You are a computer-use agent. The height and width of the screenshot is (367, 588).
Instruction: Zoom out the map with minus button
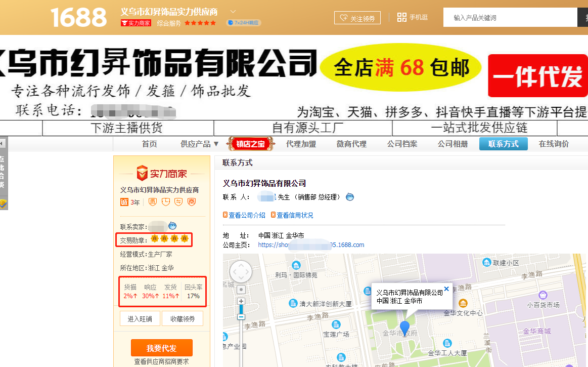(x=241, y=317)
